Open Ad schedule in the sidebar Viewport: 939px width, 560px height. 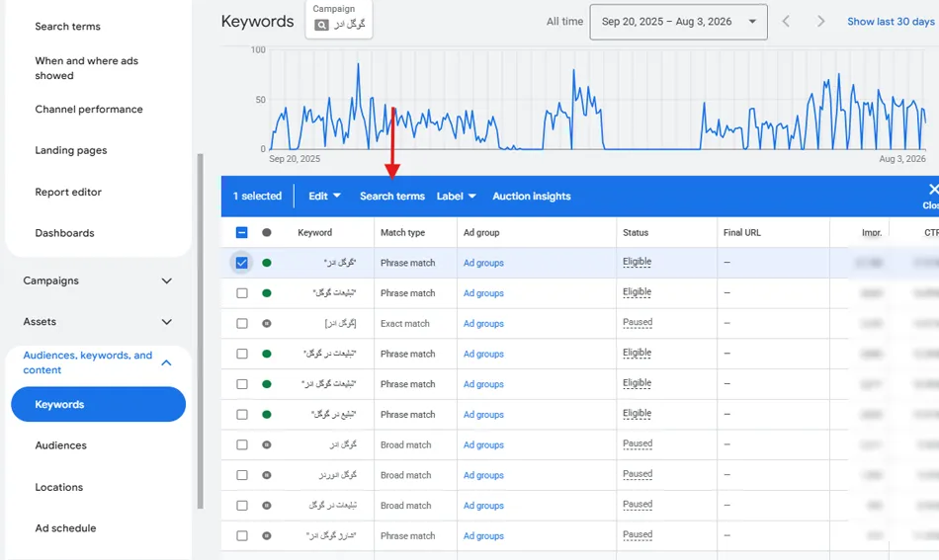tap(65, 527)
